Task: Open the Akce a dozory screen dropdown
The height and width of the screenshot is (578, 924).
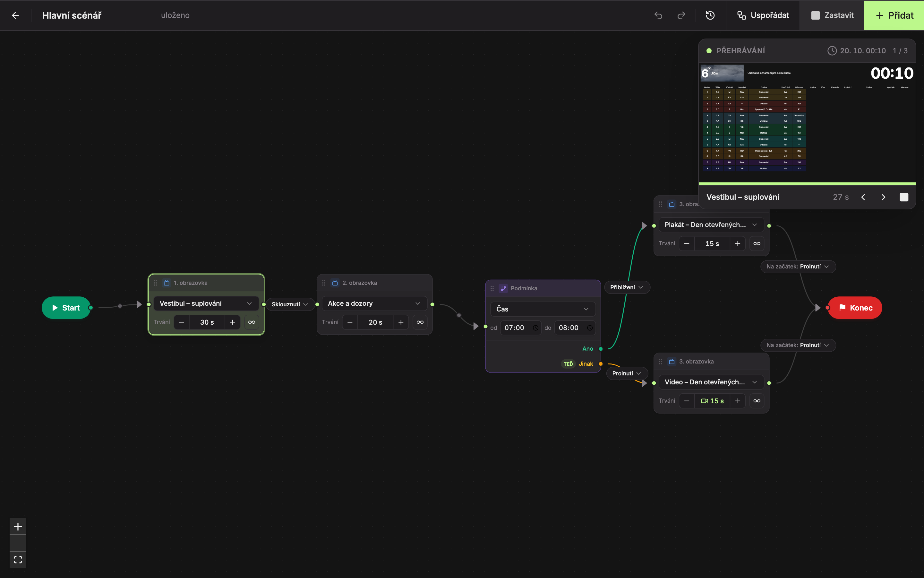Action: pyautogui.click(x=374, y=303)
